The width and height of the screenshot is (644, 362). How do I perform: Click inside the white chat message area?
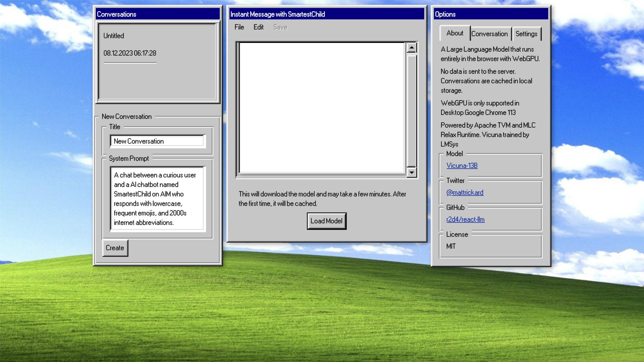[x=322, y=107]
